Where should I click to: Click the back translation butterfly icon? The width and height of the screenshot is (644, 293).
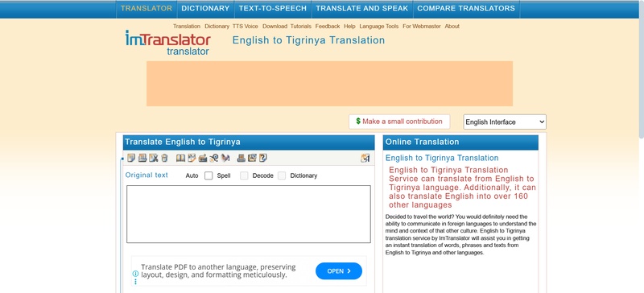[225, 158]
